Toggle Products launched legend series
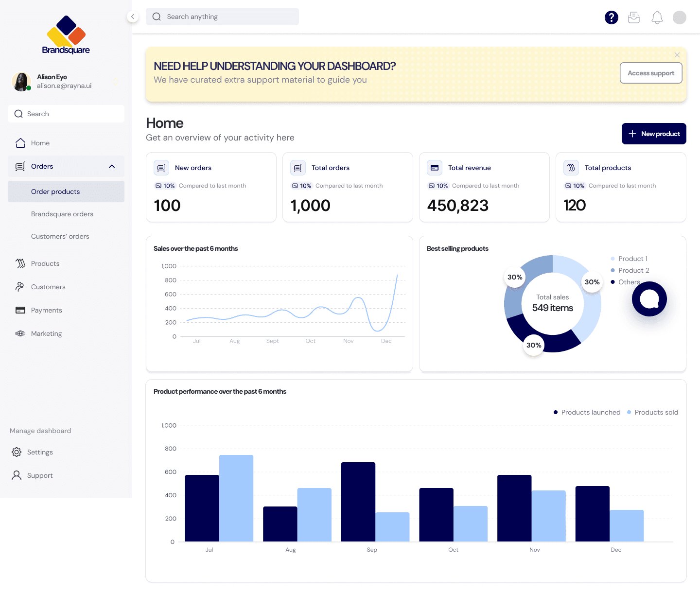700x593 pixels. tap(587, 412)
